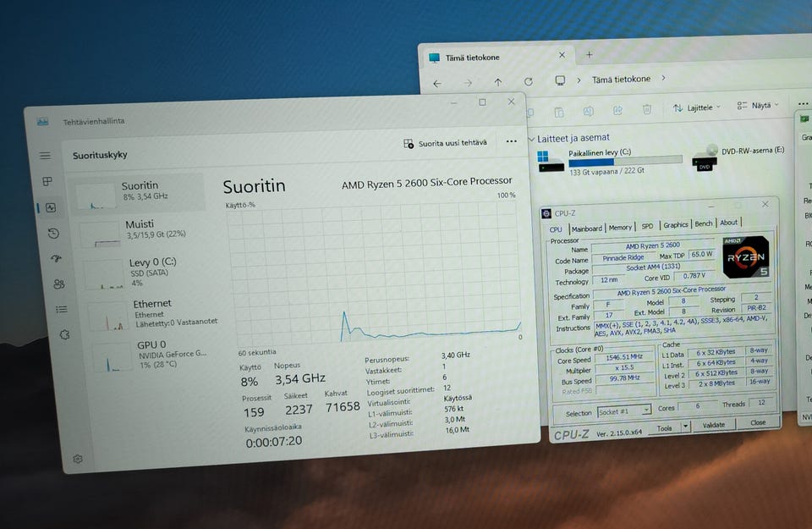
Task: Open Task Manager hamburger navigation menu
Action: click(x=46, y=156)
